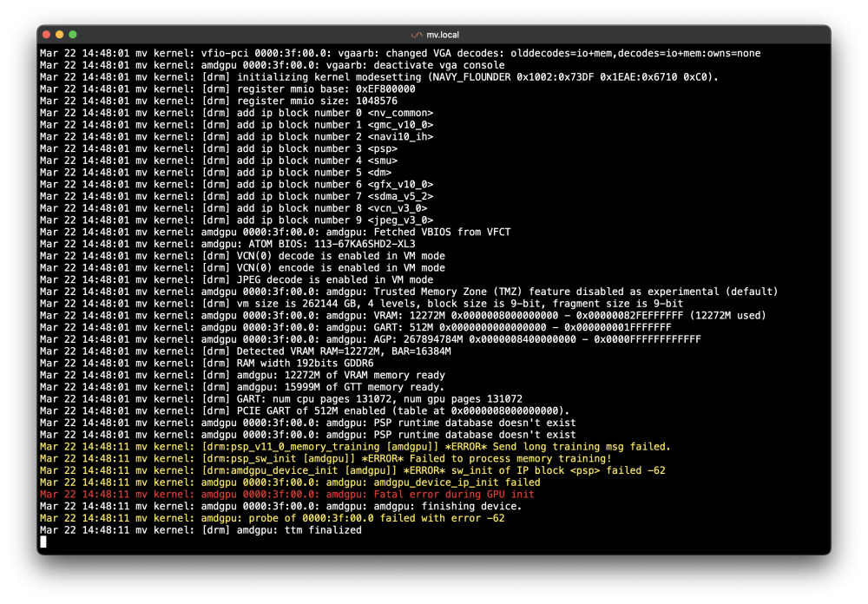Click the red 'Fatal error during GPU init' line
The image size is (868, 604).
pos(286,495)
